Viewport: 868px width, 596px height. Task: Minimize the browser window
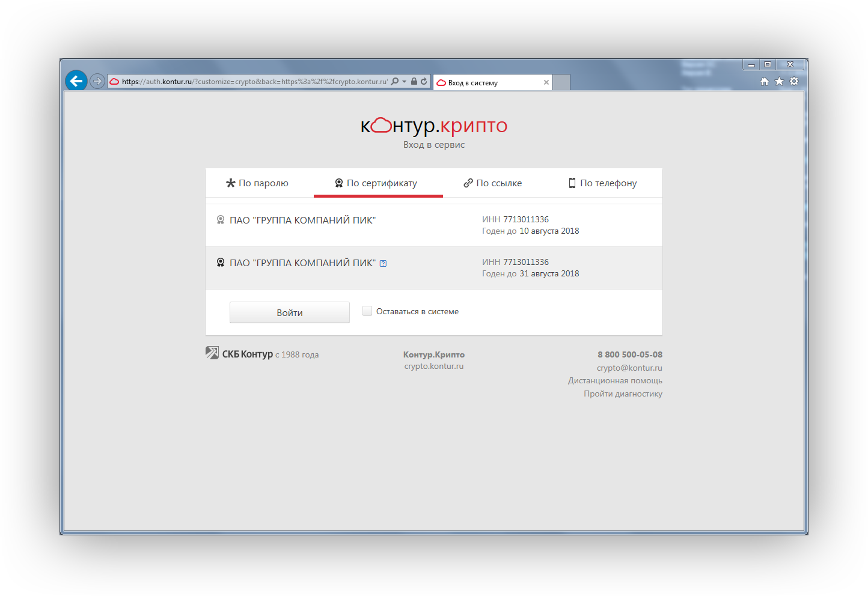tap(751, 64)
